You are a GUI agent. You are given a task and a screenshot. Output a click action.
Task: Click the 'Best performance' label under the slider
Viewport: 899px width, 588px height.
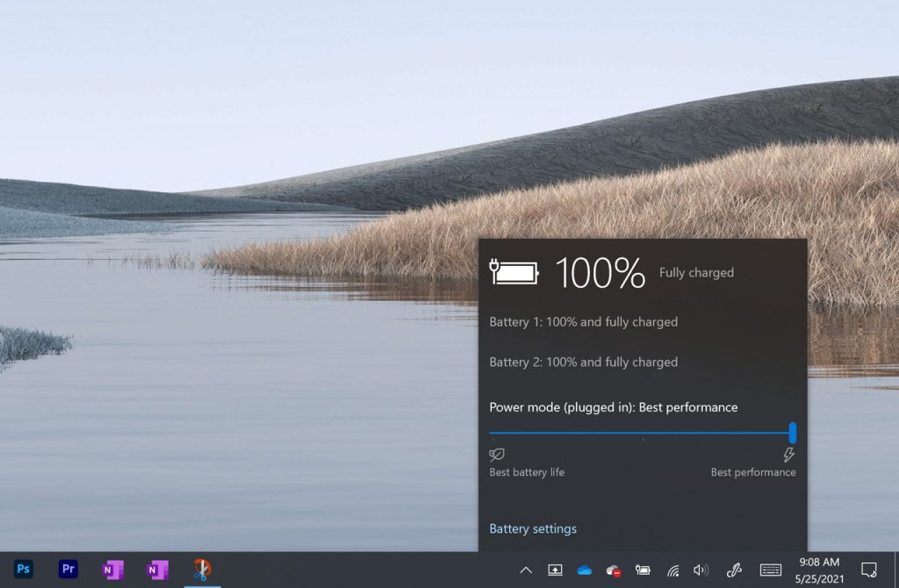coord(753,472)
